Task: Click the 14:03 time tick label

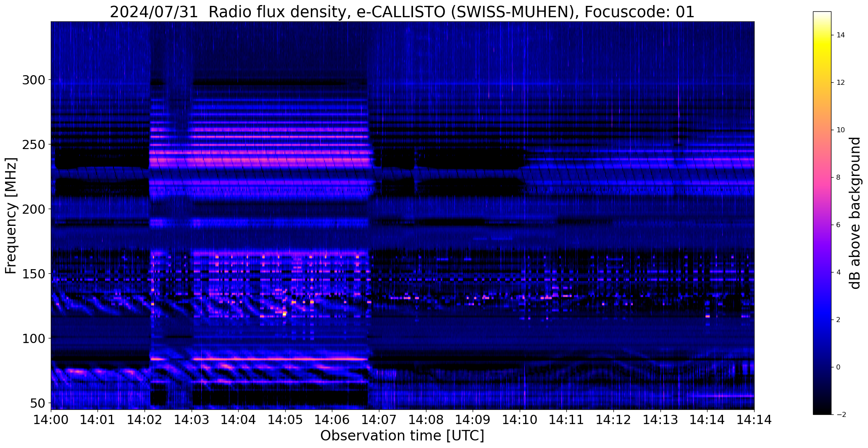Action: tap(192, 420)
